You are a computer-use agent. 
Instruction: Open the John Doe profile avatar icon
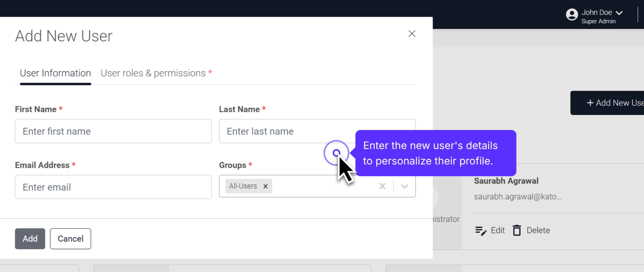(572, 15)
